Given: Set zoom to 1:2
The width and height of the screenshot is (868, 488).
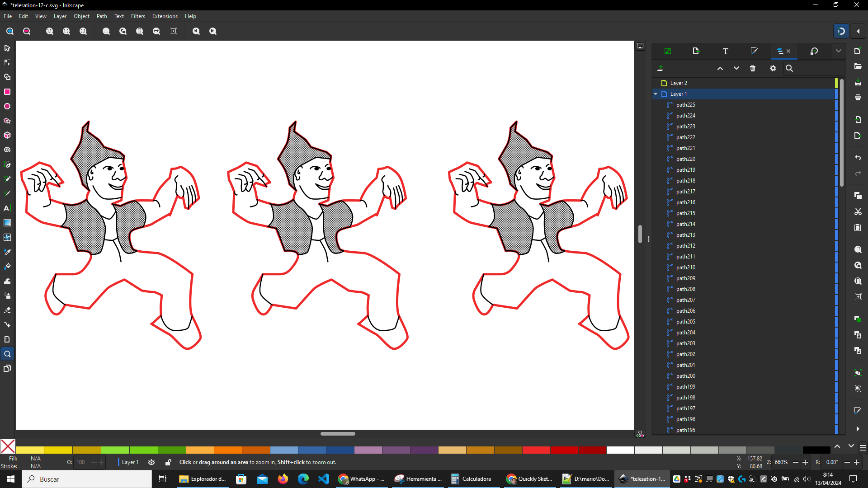Looking at the screenshot, I should [66, 31].
